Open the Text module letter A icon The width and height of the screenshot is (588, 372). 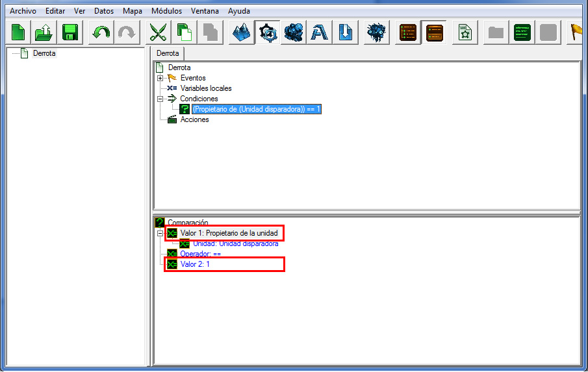[x=319, y=32]
